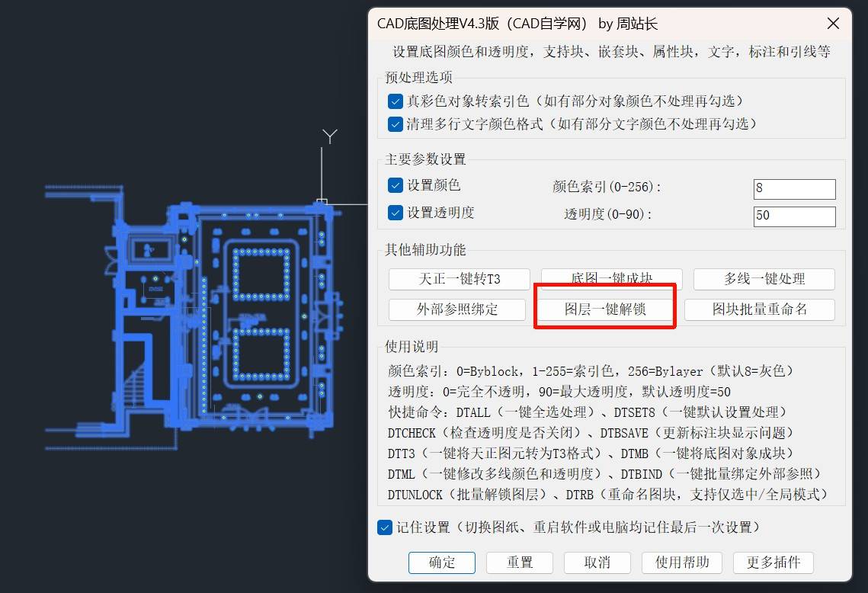Click the 颜色索引 input field
Image resolution: width=868 pixels, height=593 pixels.
[x=794, y=189]
